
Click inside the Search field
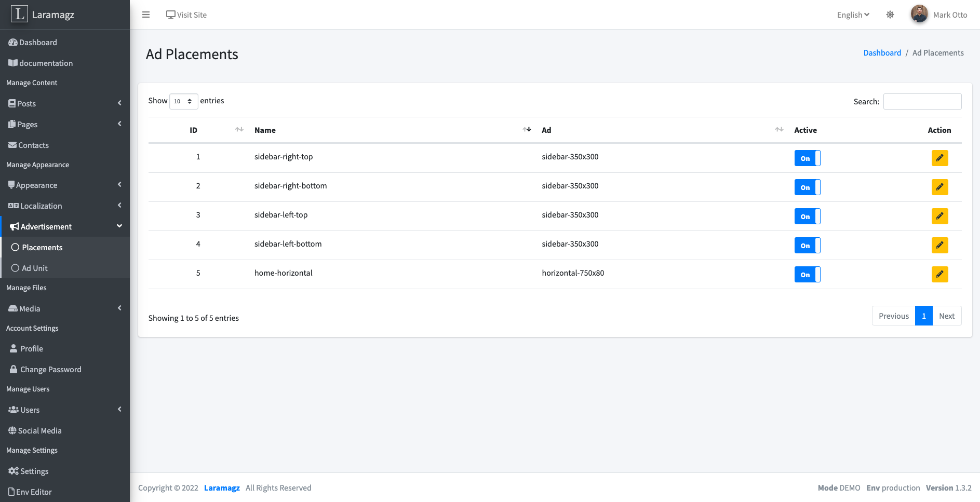pyautogui.click(x=922, y=101)
